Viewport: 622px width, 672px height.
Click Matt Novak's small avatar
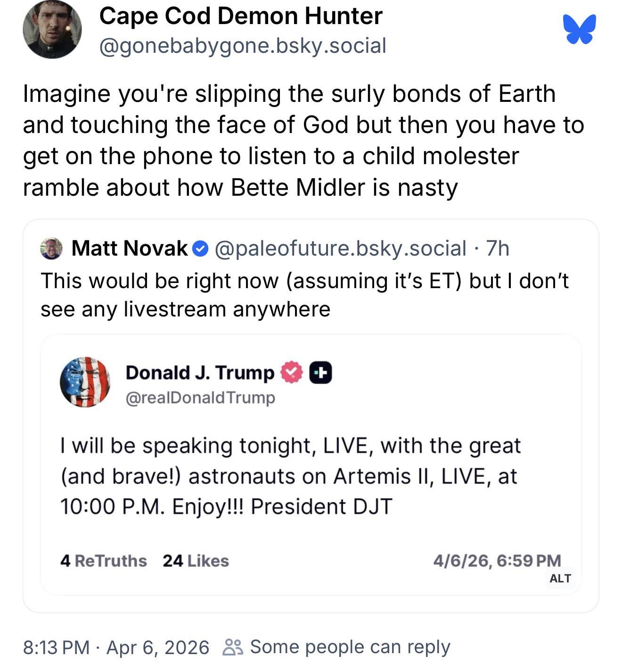point(51,249)
